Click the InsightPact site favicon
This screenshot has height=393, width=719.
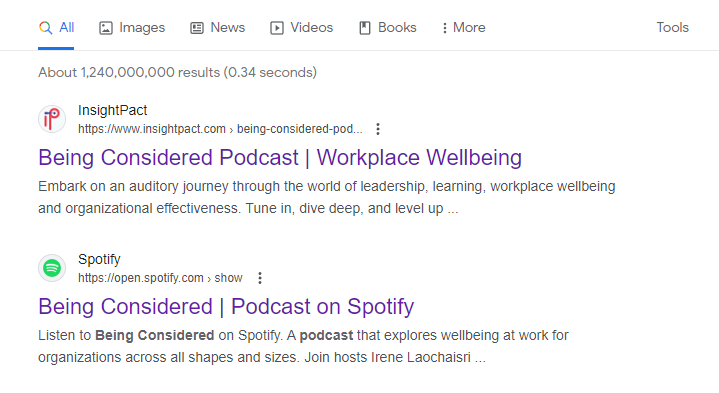pyautogui.click(x=52, y=119)
